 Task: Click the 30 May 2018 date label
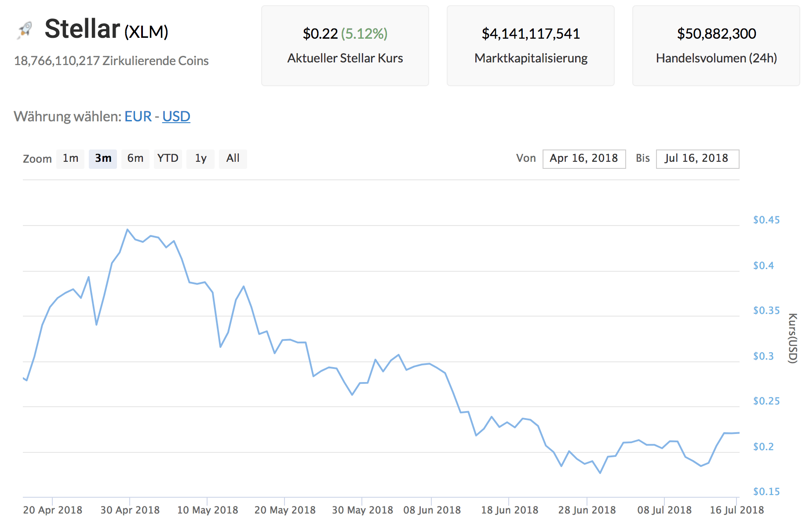[362, 510]
